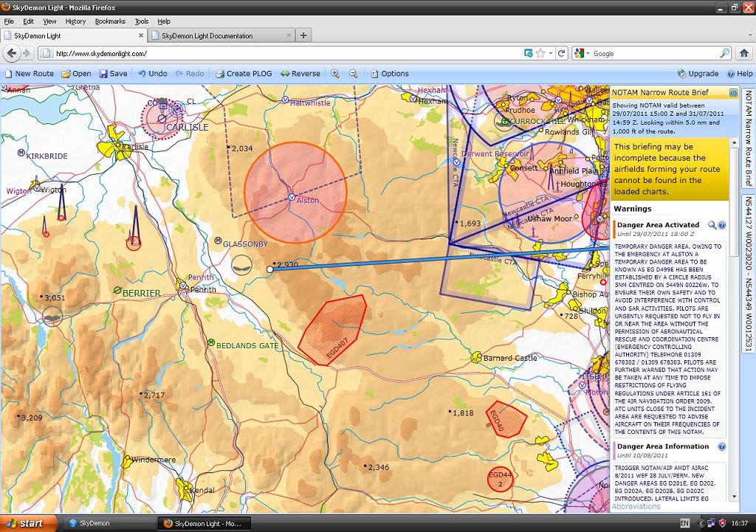Open the Bookmarks menu

tap(110, 21)
